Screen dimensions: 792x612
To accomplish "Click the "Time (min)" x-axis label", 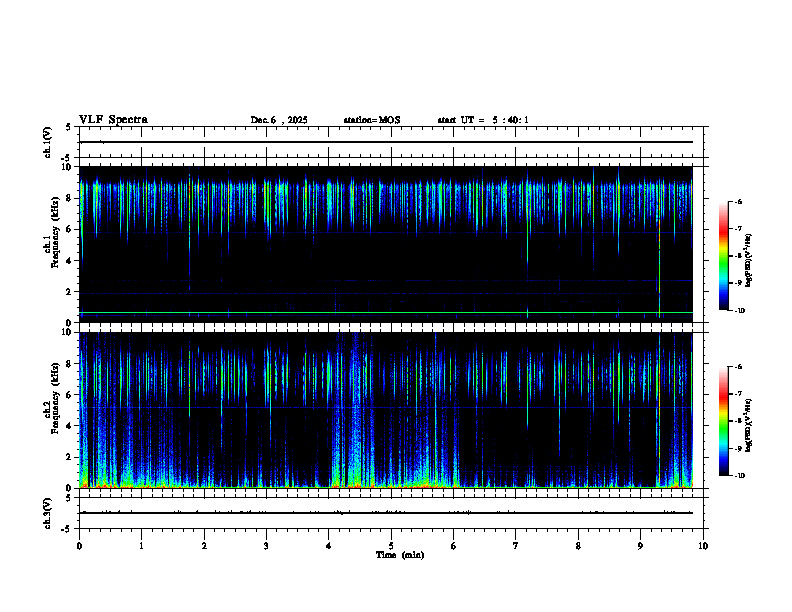I will click(x=400, y=555).
